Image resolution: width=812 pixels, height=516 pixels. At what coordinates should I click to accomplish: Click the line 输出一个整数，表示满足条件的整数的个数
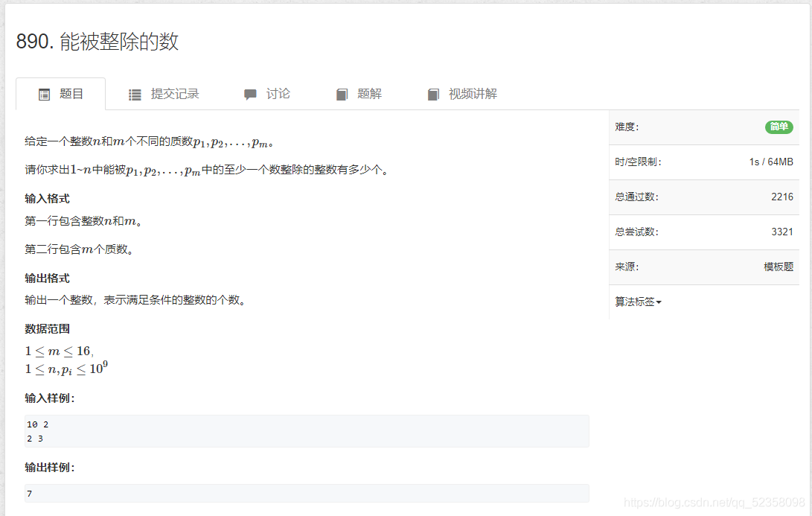(135, 300)
